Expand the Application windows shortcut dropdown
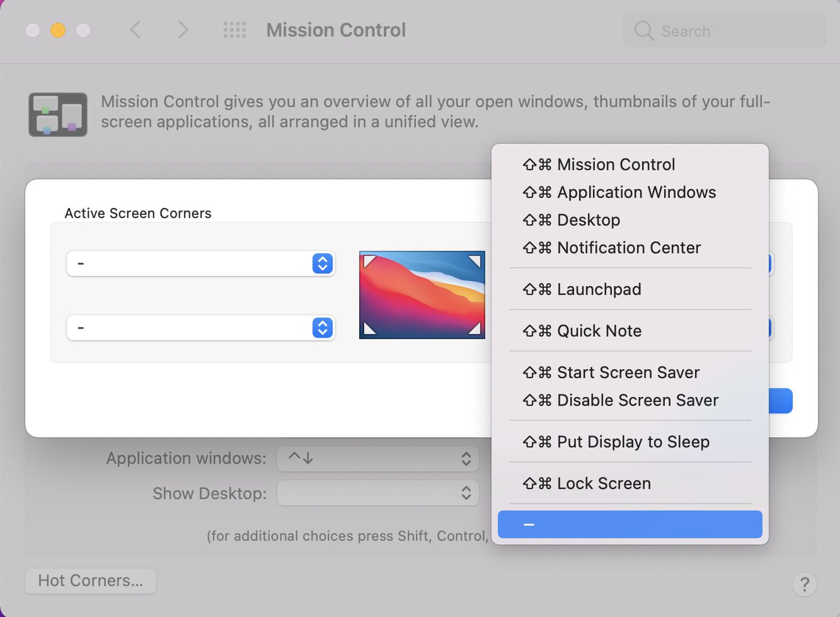Image resolution: width=840 pixels, height=617 pixels. [377, 458]
